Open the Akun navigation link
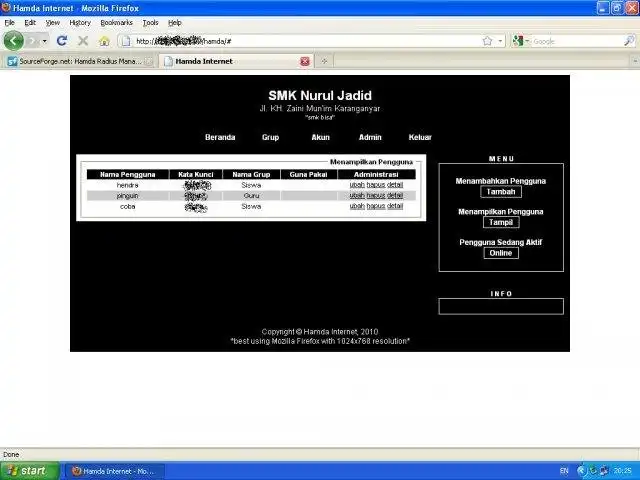The width and height of the screenshot is (640, 480). (320, 138)
